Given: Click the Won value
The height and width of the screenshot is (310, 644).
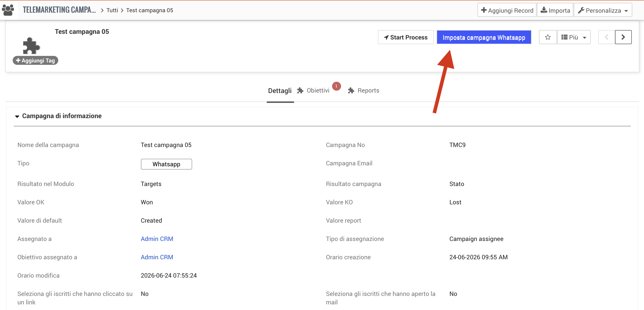Looking at the screenshot, I should (147, 202).
